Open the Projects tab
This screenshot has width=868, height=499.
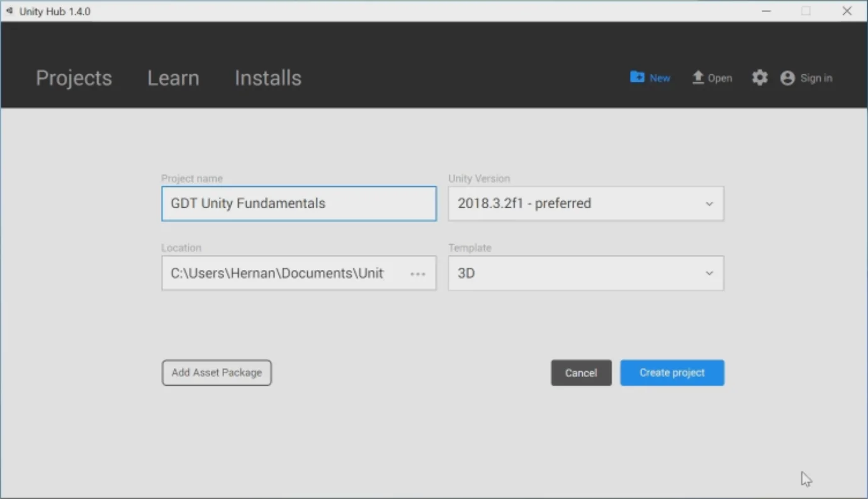[74, 78]
